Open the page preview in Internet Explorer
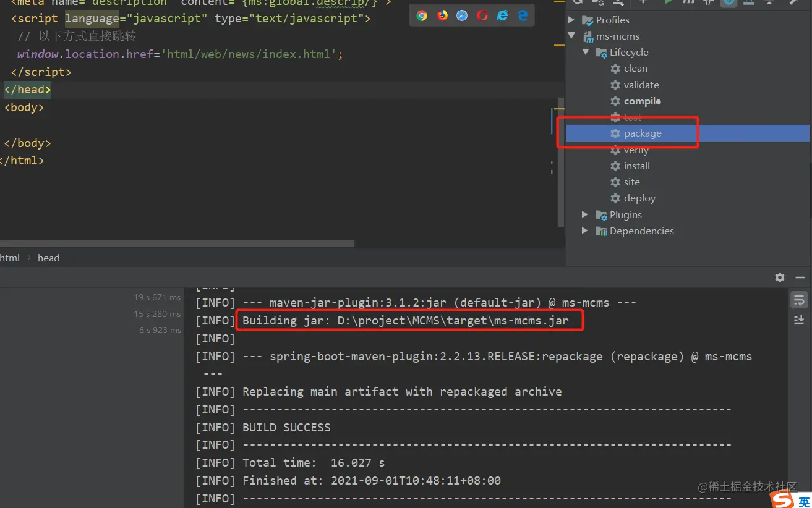Viewport: 812px width, 508px height. tap(502, 16)
